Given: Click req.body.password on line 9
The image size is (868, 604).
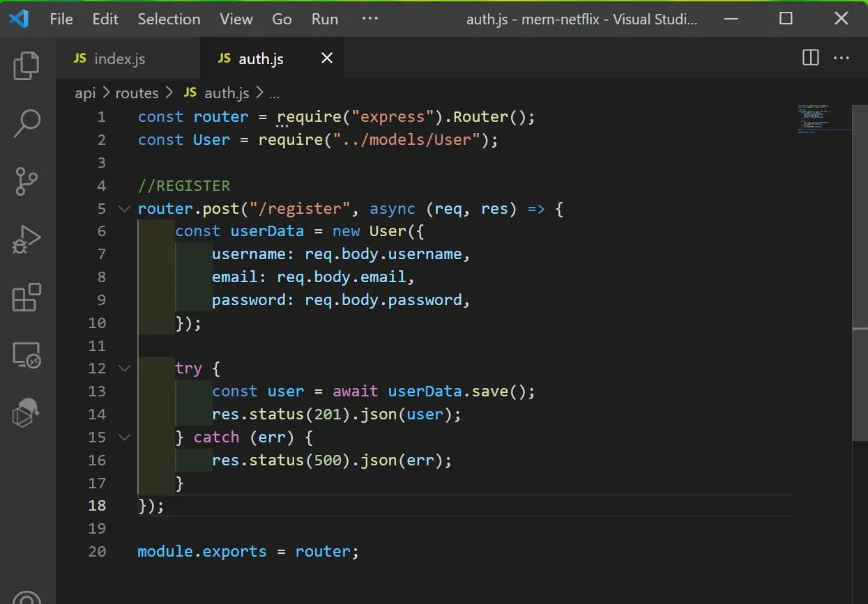Looking at the screenshot, I should click(383, 300).
